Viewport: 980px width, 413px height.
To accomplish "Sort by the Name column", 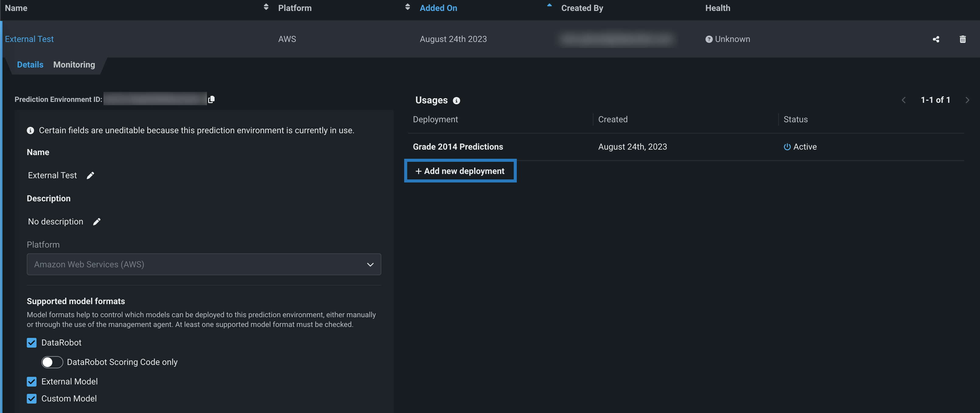I will click(266, 7).
